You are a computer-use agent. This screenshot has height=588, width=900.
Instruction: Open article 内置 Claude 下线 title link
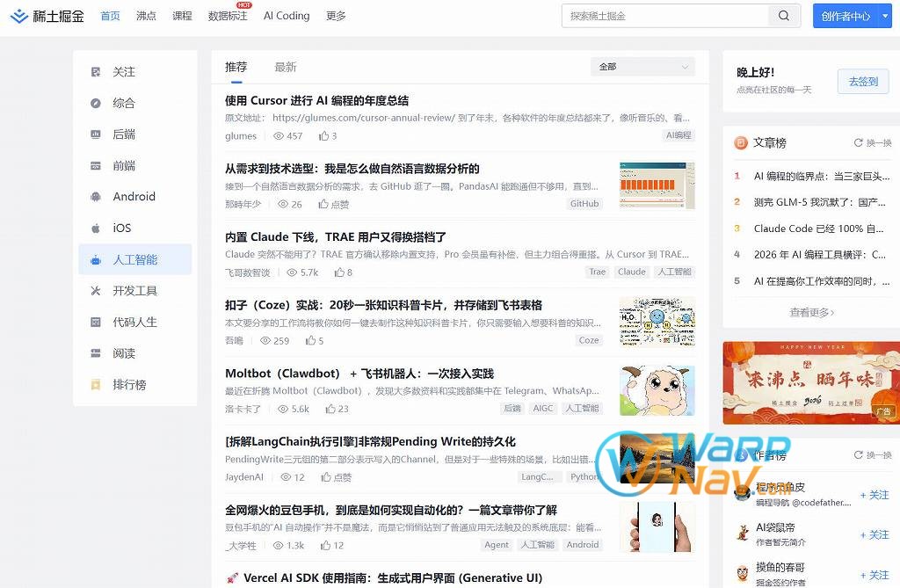[x=336, y=236]
